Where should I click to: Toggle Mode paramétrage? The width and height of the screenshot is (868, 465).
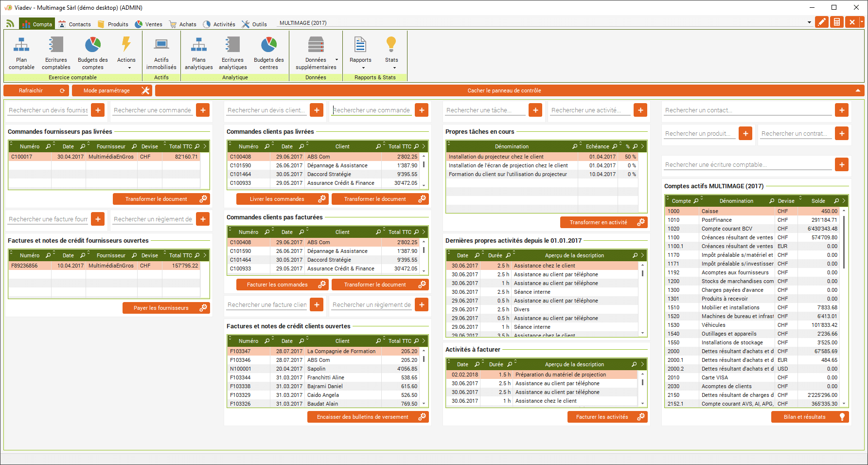click(112, 90)
